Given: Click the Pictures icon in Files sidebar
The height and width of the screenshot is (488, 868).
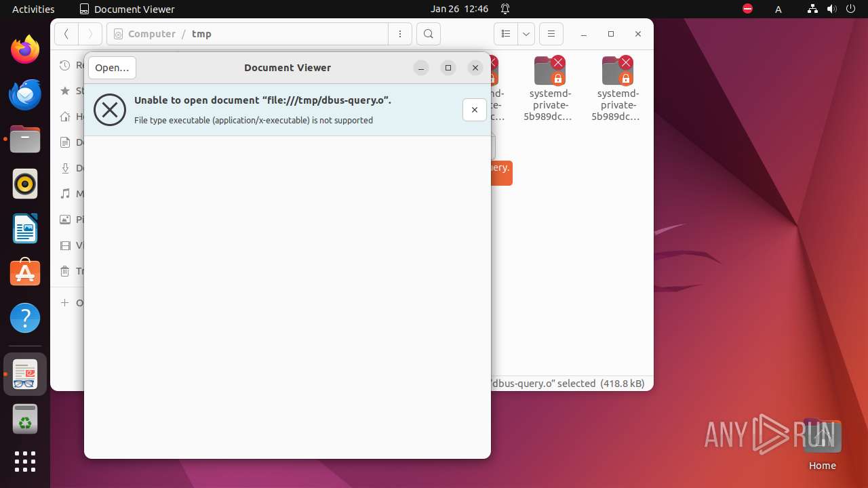Looking at the screenshot, I should pos(65,220).
